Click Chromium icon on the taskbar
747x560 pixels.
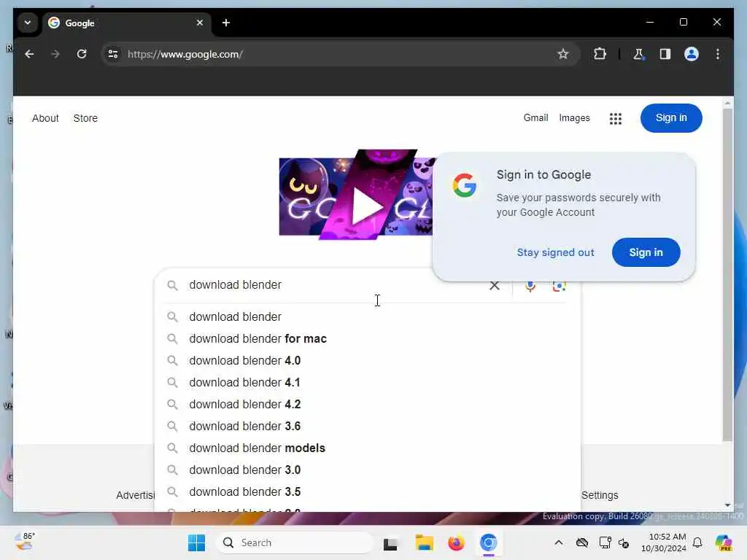[488, 542]
